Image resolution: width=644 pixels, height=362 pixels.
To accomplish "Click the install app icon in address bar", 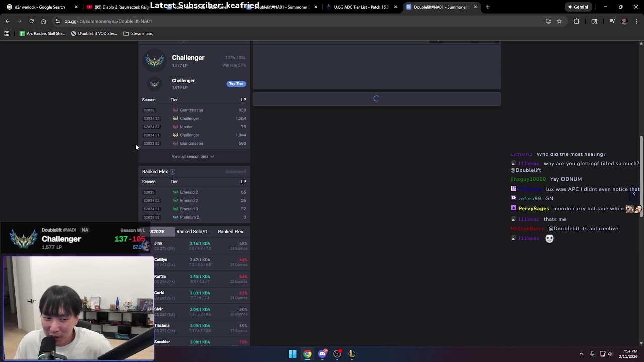I will [x=548, y=21].
